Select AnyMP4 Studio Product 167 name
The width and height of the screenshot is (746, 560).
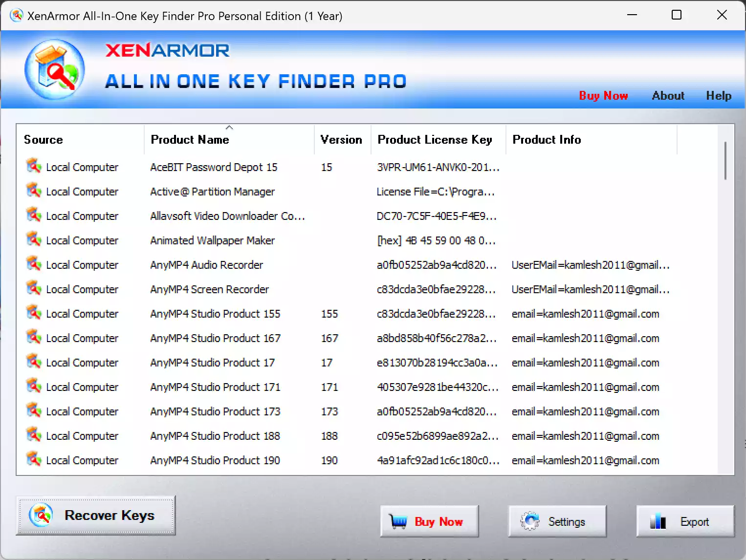click(215, 338)
